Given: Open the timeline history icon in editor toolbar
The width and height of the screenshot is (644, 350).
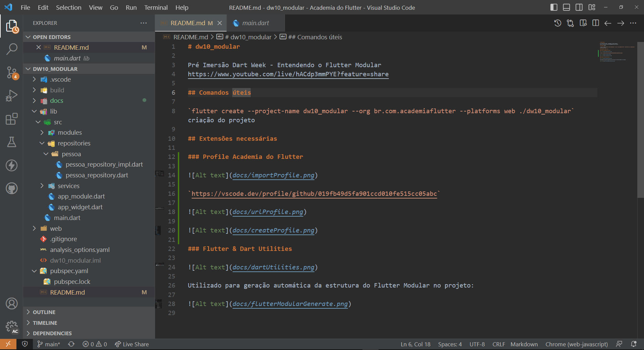Looking at the screenshot, I should tap(557, 23).
